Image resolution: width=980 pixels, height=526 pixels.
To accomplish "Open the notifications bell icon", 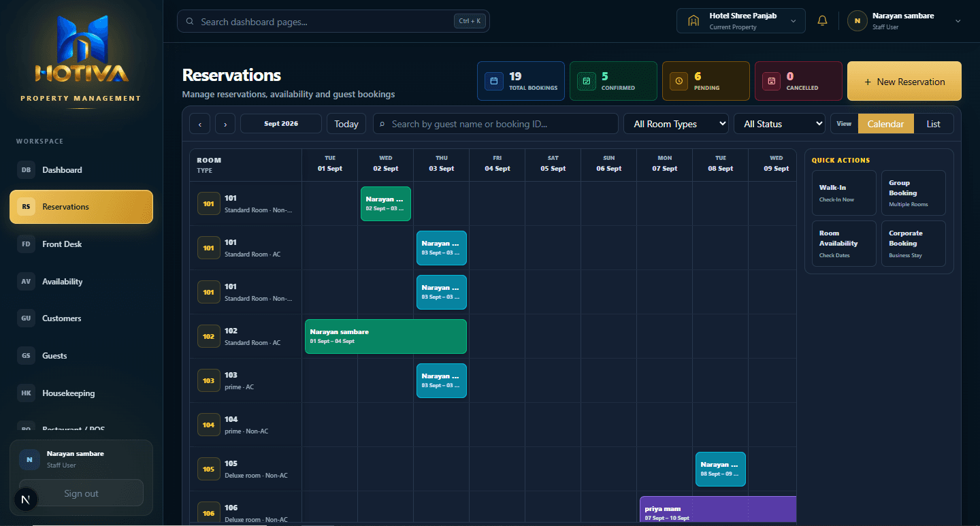I will pos(822,20).
